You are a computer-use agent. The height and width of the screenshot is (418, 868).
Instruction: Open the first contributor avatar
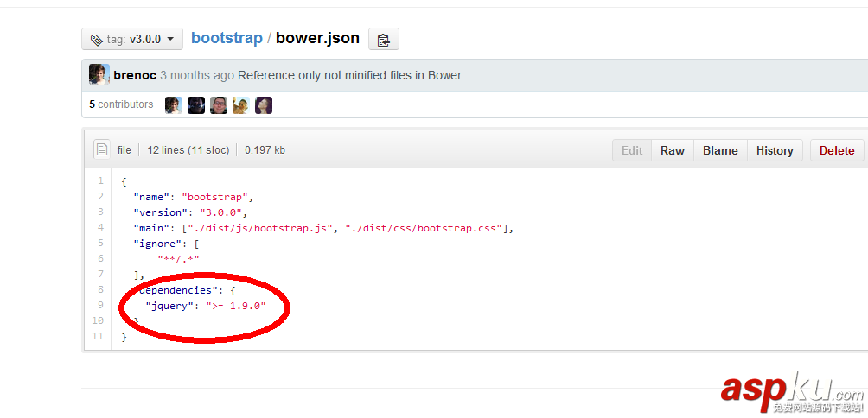click(173, 105)
